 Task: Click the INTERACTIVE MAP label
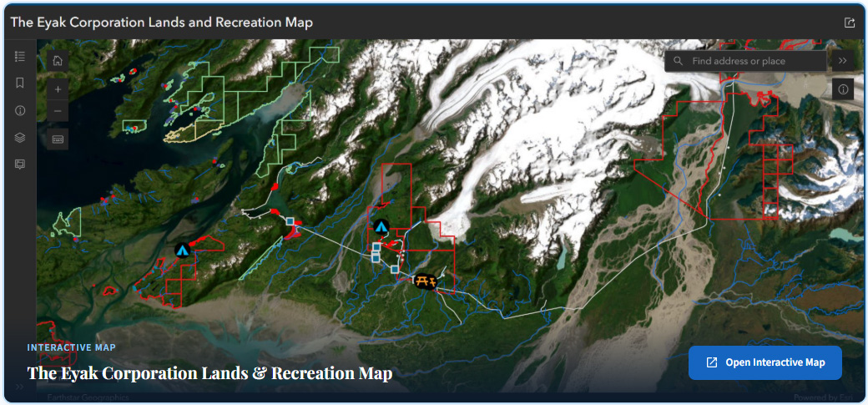coord(72,347)
